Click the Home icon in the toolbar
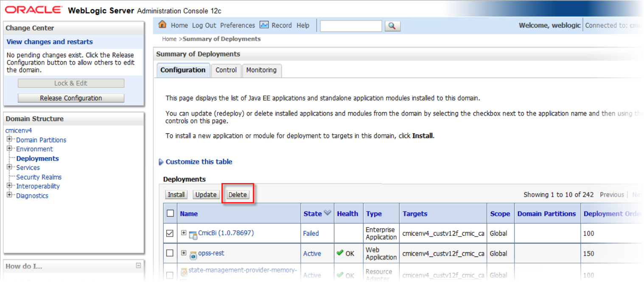The height and width of the screenshot is (282, 644). pos(163,25)
